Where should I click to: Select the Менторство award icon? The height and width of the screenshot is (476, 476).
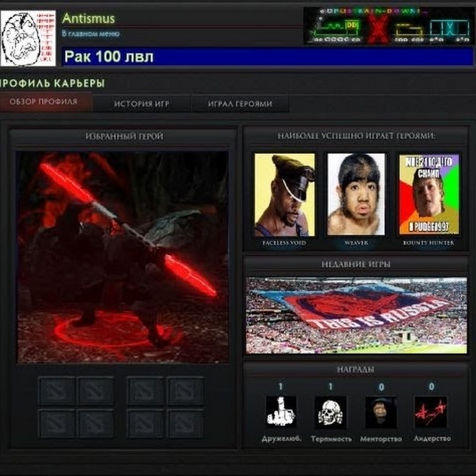click(x=381, y=411)
